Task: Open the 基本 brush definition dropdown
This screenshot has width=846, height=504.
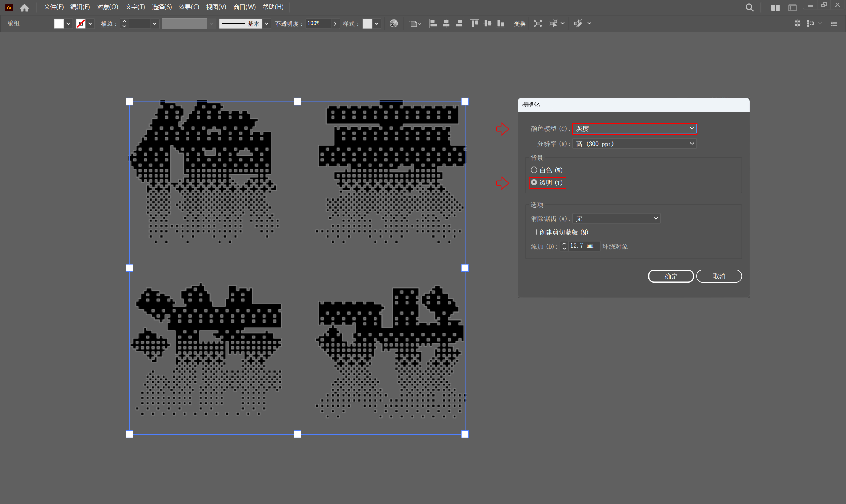Action: tap(267, 24)
